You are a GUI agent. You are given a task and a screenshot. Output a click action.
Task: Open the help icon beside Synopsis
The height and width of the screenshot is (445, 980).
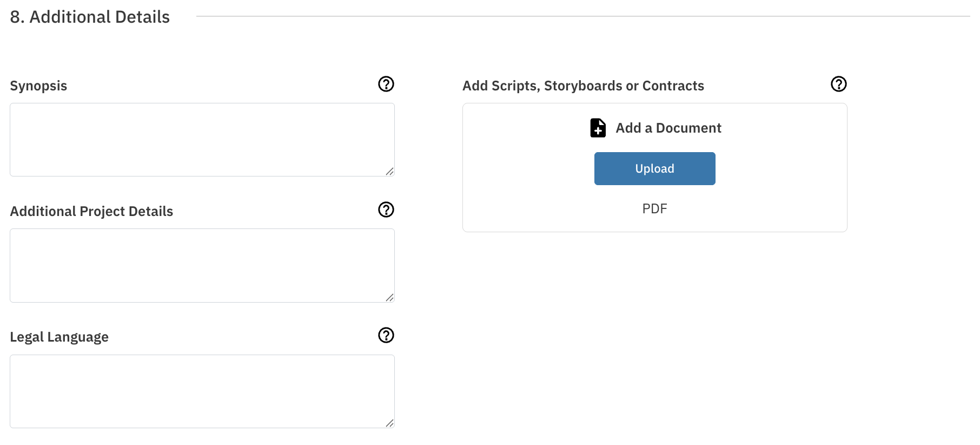[386, 84]
